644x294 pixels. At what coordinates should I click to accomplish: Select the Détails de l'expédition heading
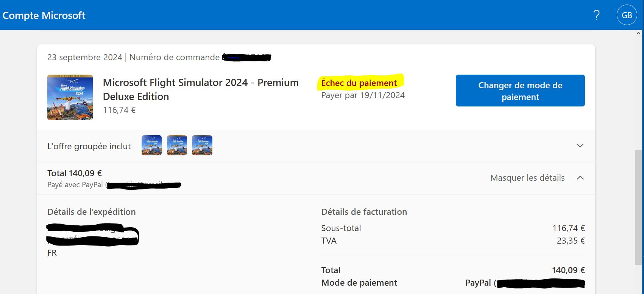(x=91, y=212)
